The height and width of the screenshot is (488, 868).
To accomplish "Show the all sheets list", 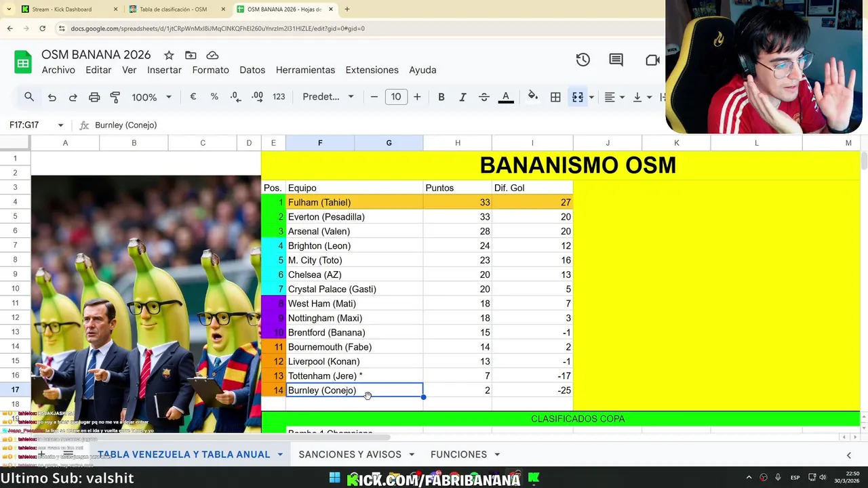I will (68, 453).
